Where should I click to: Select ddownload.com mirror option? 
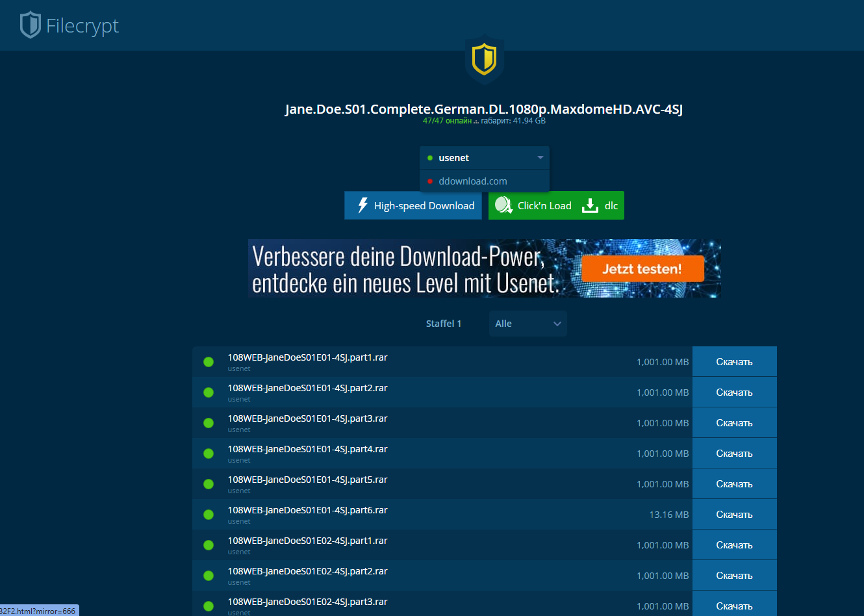click(472, 181)
